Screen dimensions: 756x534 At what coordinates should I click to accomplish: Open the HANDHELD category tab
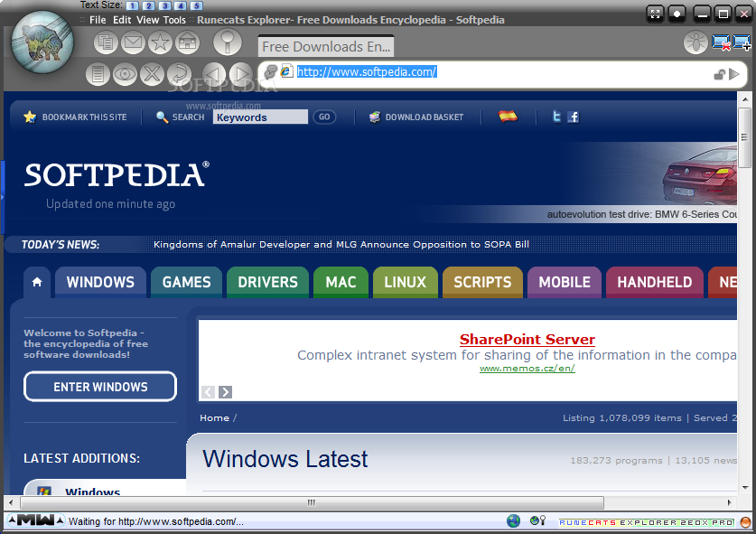point(655,282)
